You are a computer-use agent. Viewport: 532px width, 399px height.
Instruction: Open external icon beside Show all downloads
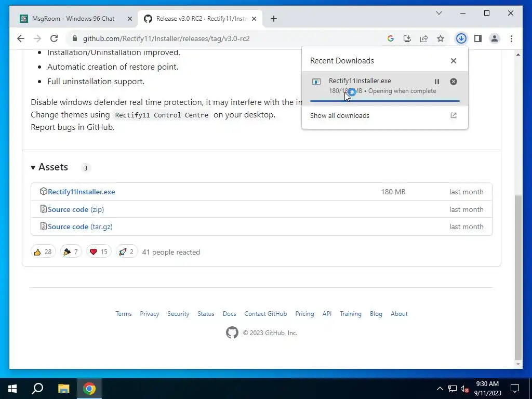(453, 115)
